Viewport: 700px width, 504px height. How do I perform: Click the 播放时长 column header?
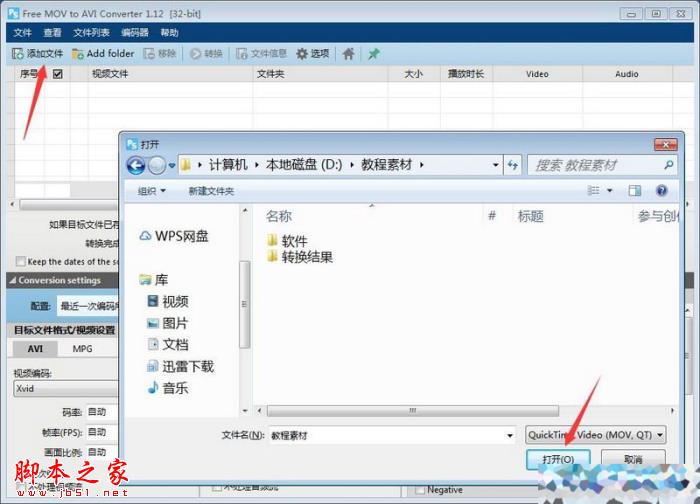pos(466,74)
